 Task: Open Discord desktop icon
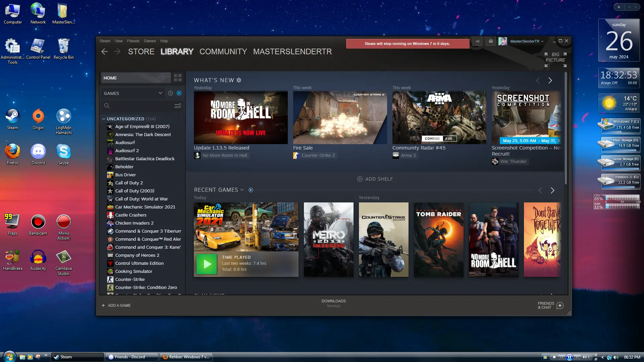coord(38,155)
